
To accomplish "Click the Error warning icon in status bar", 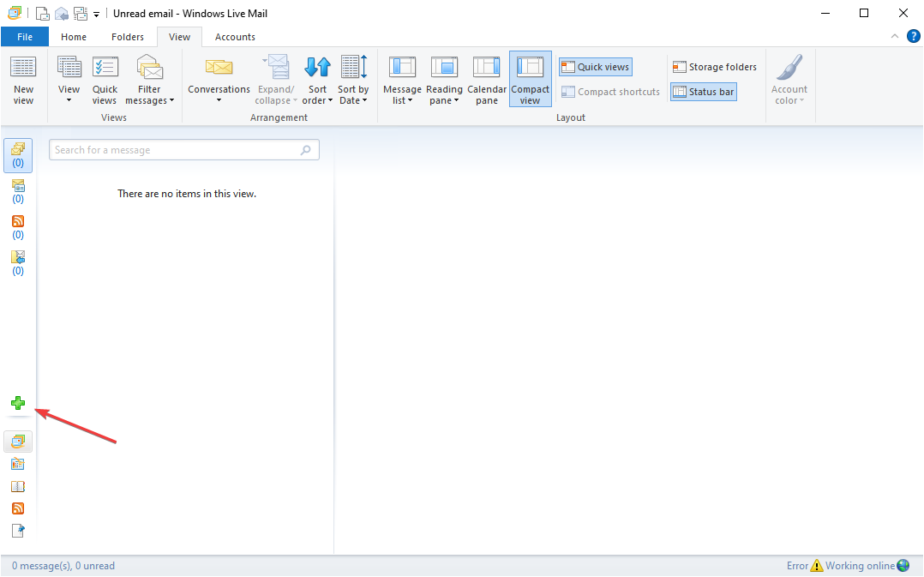I will [817, 566].
